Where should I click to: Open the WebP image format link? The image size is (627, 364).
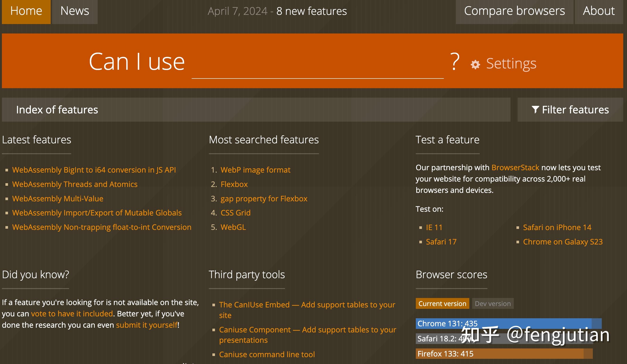pyautogui.click(x=255, y=170)
